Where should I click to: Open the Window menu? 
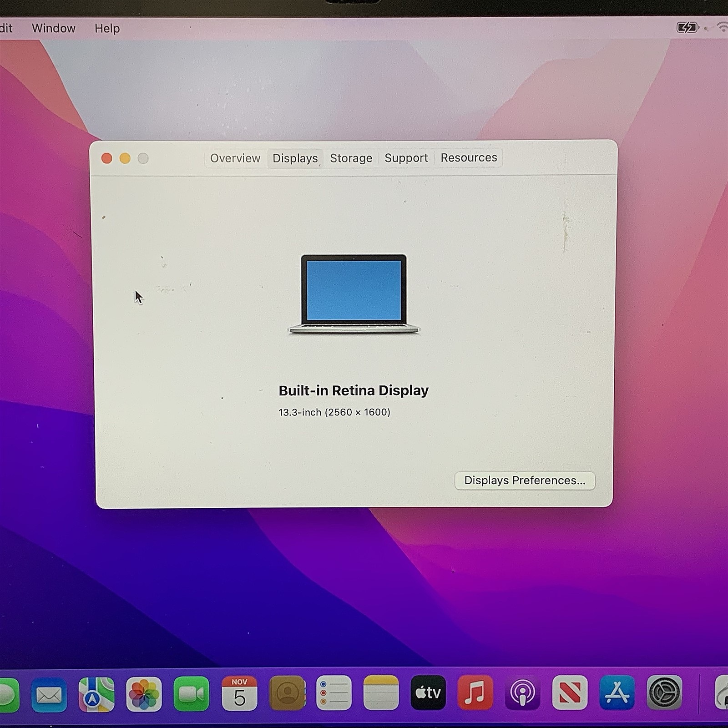(54, 28)
